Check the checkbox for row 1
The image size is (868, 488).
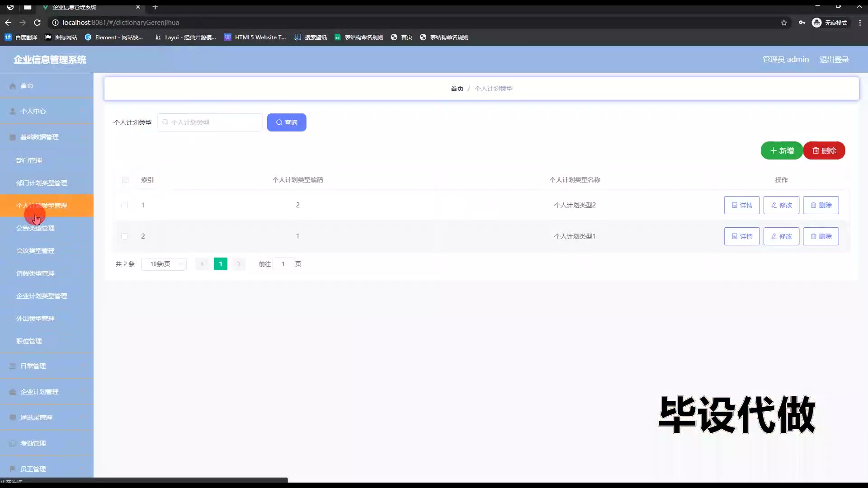click(124, 205)
